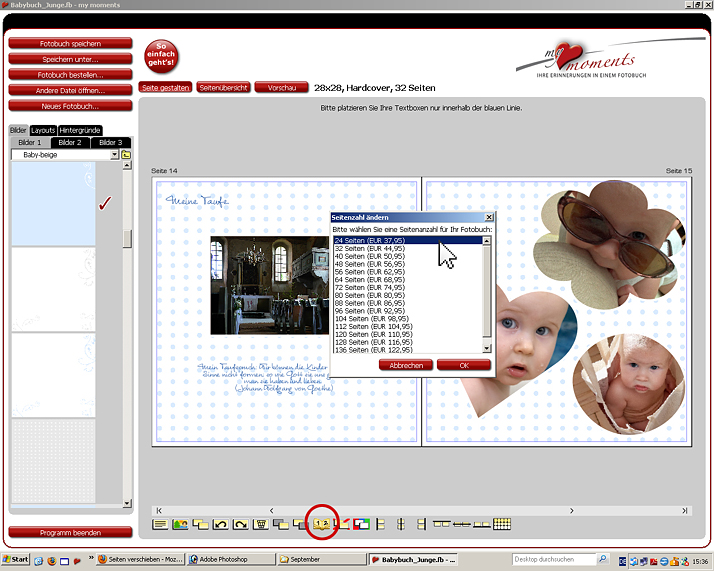The width and height of the screenshot is (714, 571).
Task: Align objects to the right edge
Action: click(421, 525)
